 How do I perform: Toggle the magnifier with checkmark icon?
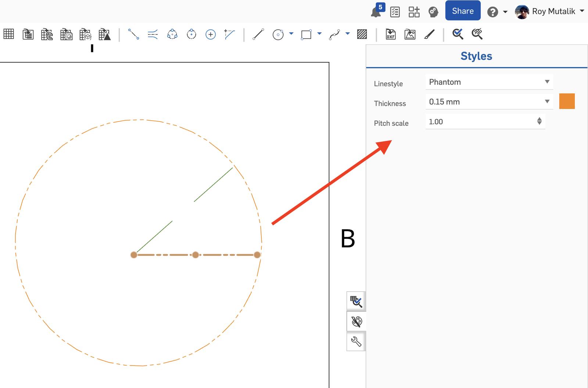[458, 34]
